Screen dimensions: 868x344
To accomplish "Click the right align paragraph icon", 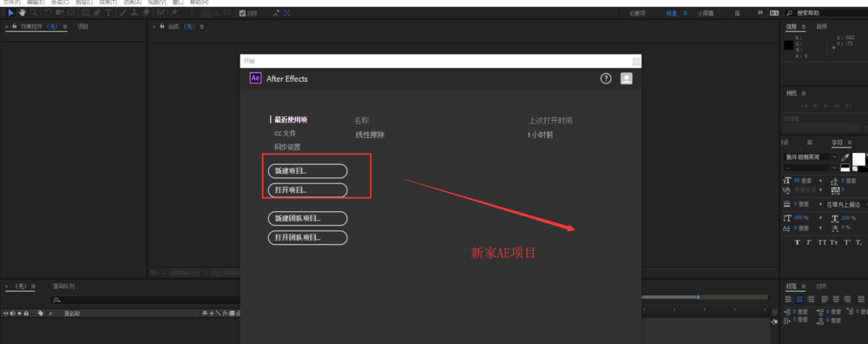I will [810, 299].
